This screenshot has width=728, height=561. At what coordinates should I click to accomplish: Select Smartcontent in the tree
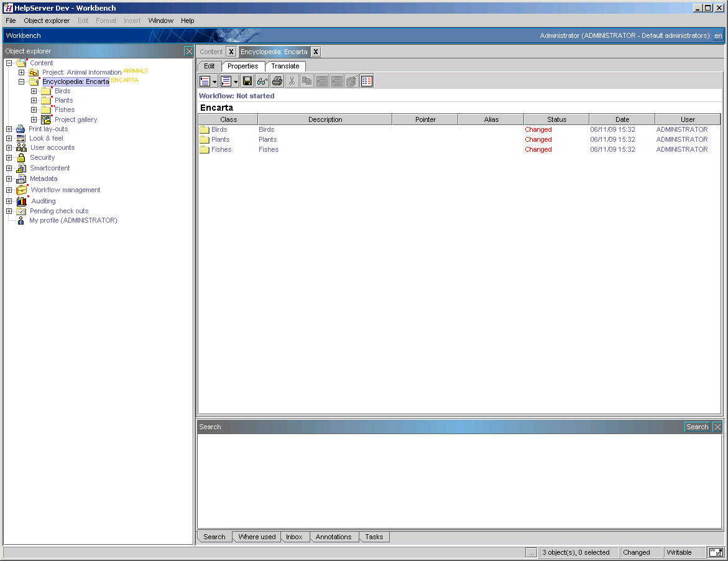tap(50, 168)
